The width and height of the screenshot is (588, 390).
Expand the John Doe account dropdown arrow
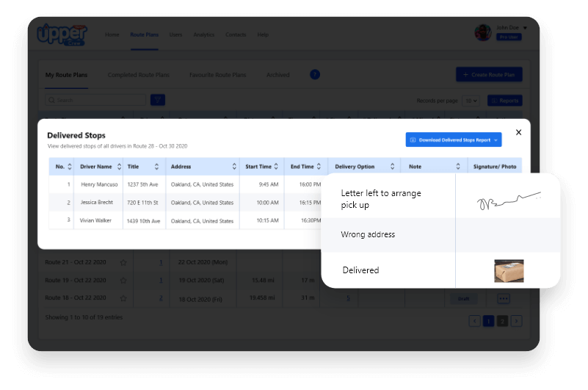[x=525, y=28]
